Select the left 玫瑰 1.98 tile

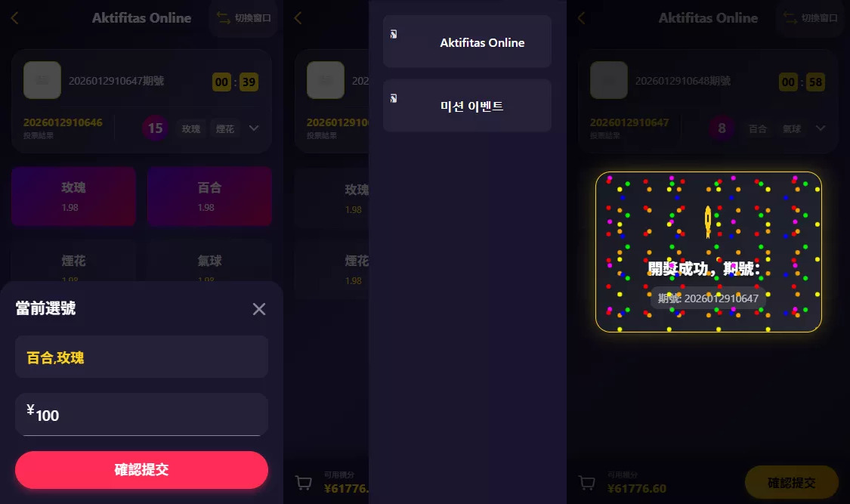click(x=74, y=196)
